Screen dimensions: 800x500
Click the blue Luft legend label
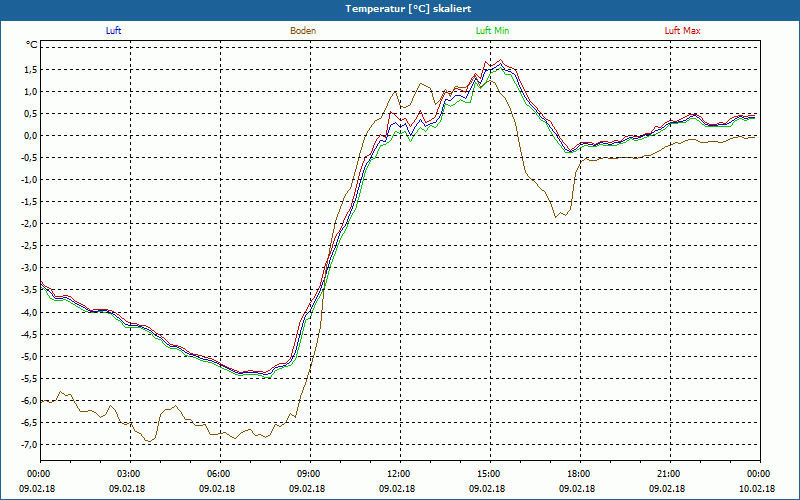coord(113,31)
